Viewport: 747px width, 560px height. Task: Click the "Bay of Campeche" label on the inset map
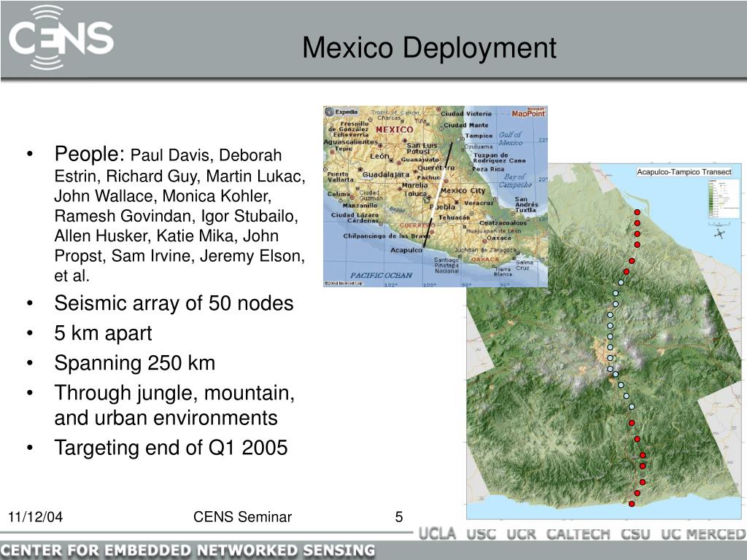(514, 181)
